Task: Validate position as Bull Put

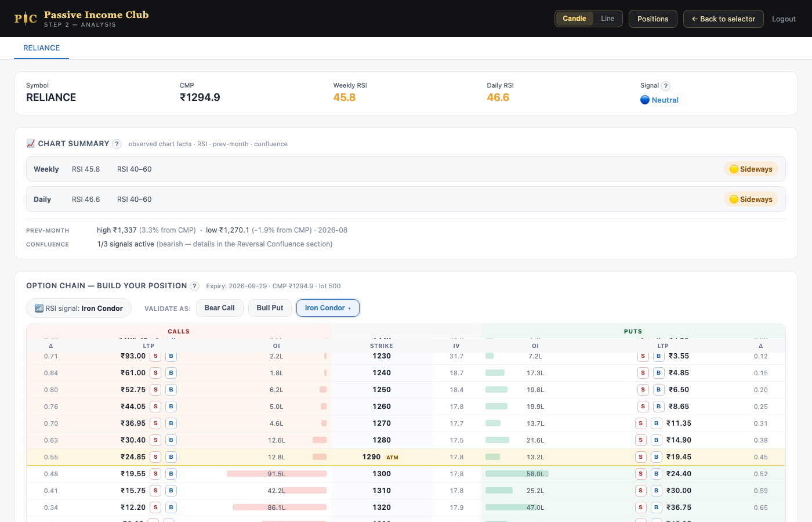Action: click(x=270, y=308)
